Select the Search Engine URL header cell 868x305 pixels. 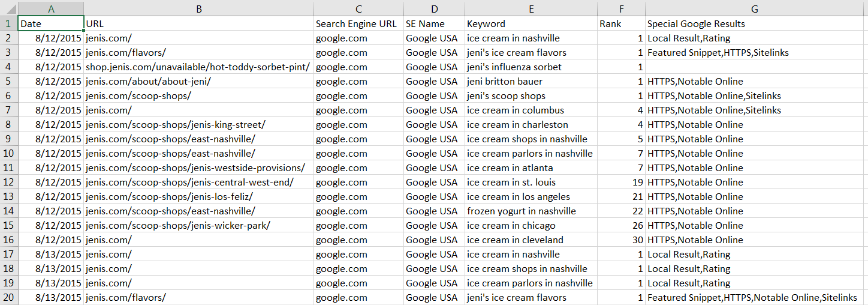pos(358,24)
